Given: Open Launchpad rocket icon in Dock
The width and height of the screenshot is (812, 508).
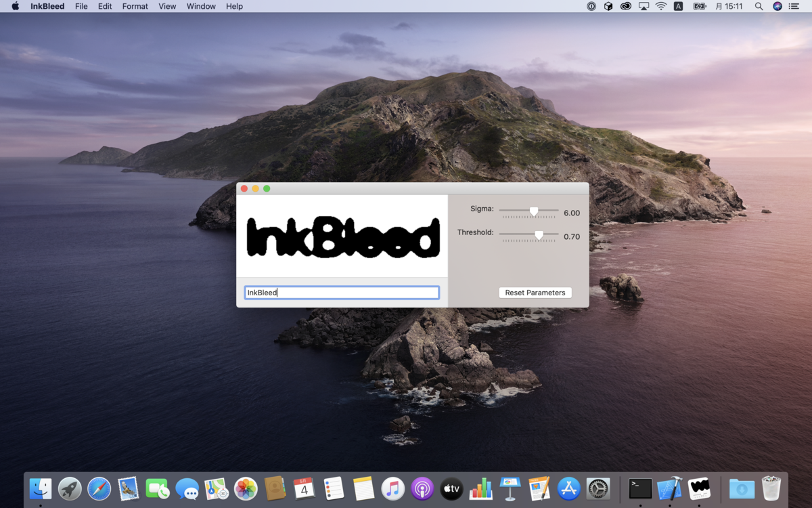Looking at the screenshot, I should click(70, 488).
